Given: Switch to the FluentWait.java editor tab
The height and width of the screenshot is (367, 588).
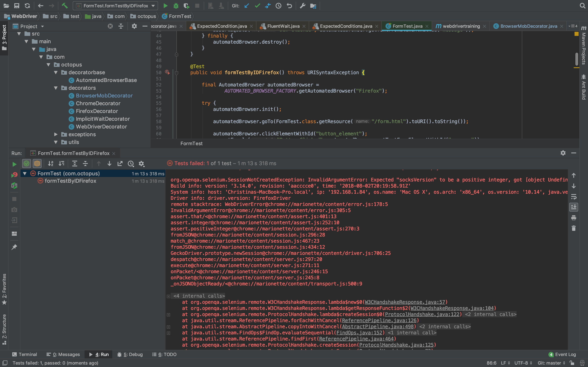Looking at the screenshot, I should [x=283, y=26].
